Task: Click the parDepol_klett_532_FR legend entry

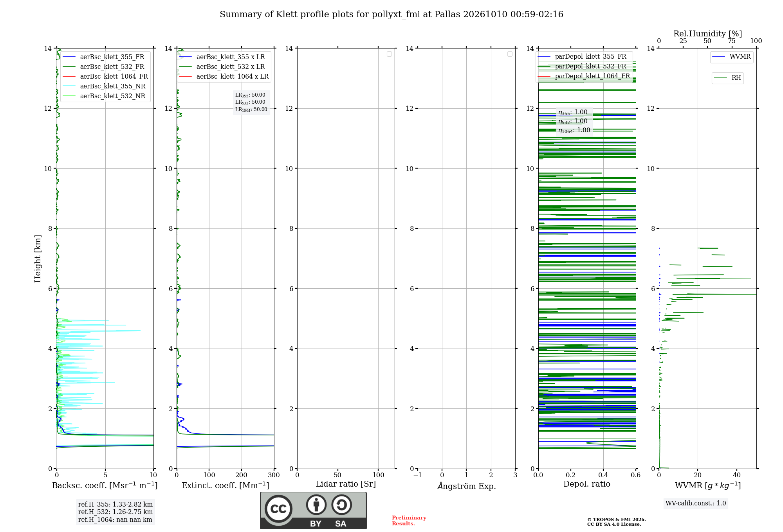Action: (x=583, y=66)
